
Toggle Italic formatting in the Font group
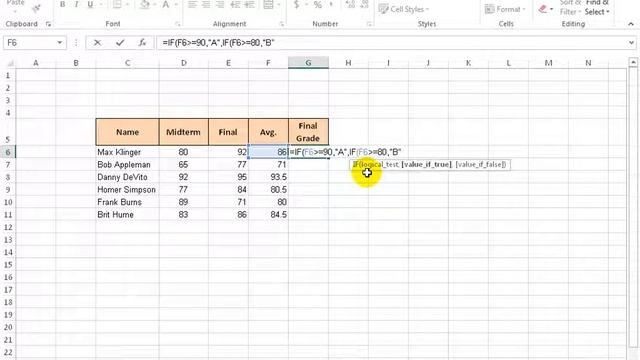click(x=76, y=4)
